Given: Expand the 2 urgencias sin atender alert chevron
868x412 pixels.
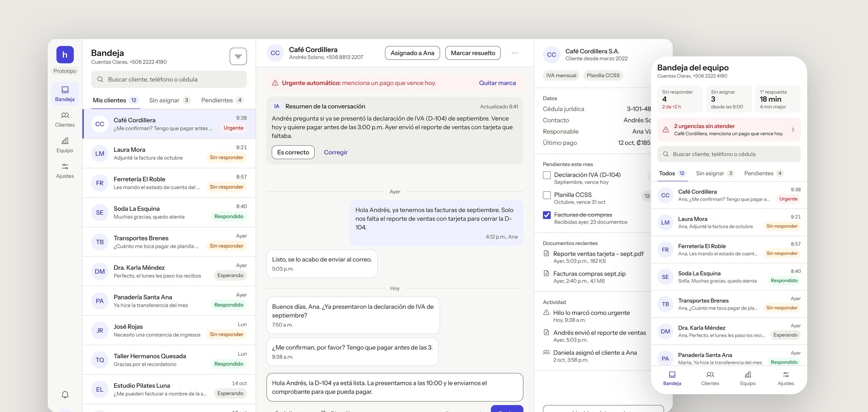Looking at the screenshot, I should (792, 130).
